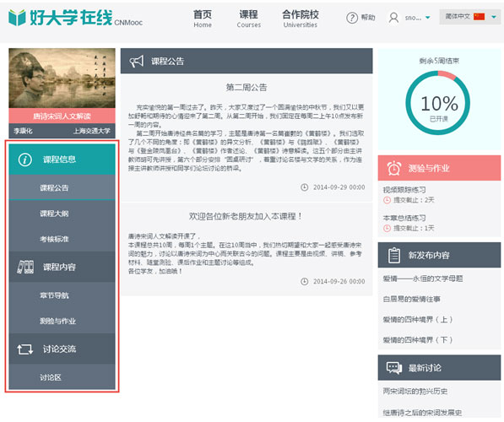Click the user profile avatar icon
Screen dimensions: 504x422
393,18
